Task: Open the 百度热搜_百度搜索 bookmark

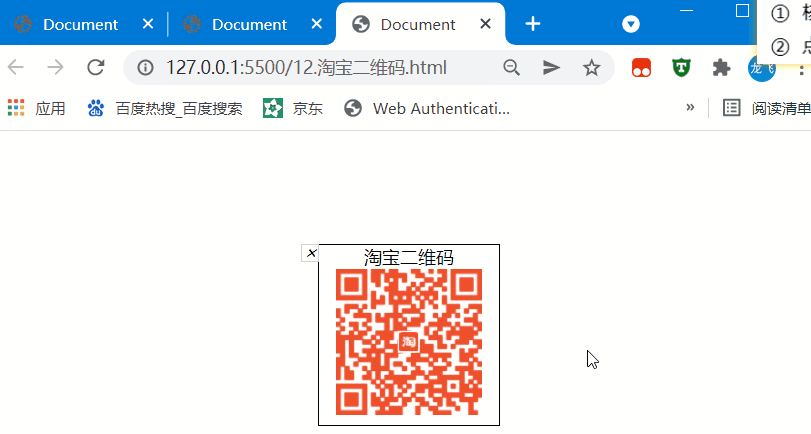Action: click(x=165, y=109)
